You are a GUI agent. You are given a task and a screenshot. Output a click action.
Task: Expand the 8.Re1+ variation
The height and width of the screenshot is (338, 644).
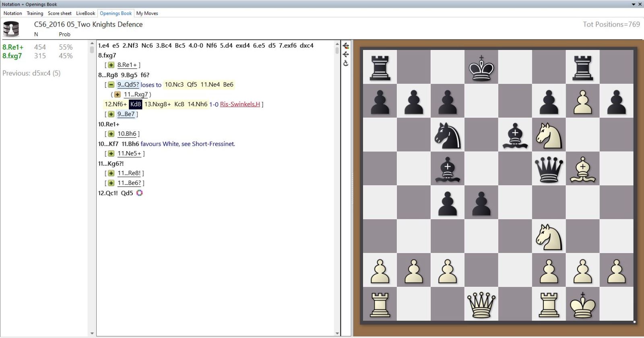(x=111, y=65)
